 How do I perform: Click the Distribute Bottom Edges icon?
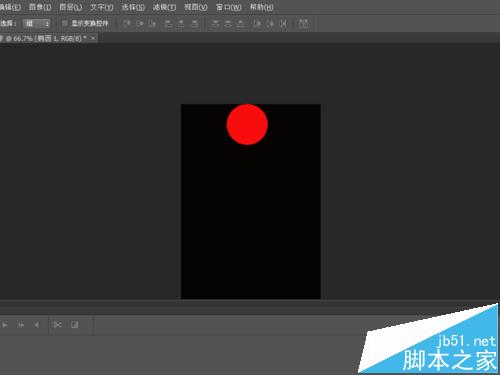(241, 23)
